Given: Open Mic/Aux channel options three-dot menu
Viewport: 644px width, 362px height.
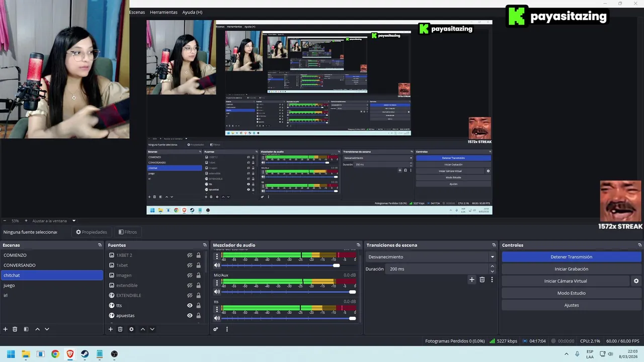Looking at the screenshot, I should (x=217, y=284).
